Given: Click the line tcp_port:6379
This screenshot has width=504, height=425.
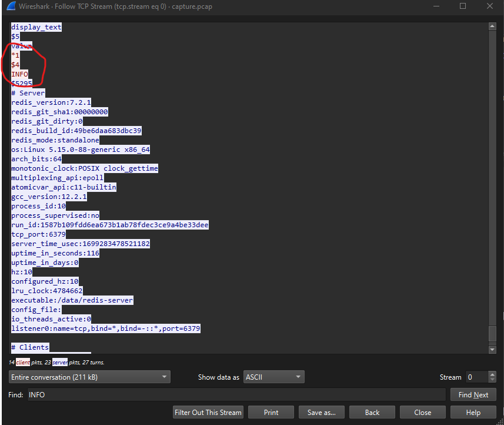Looking at the screenshot, I should pos(39,234).
